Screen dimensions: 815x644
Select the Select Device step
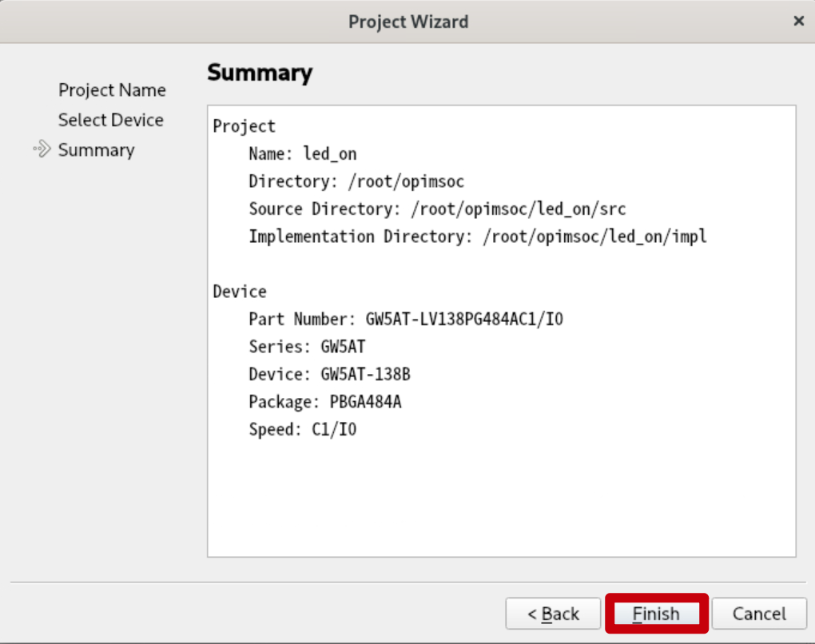(111, 120)
